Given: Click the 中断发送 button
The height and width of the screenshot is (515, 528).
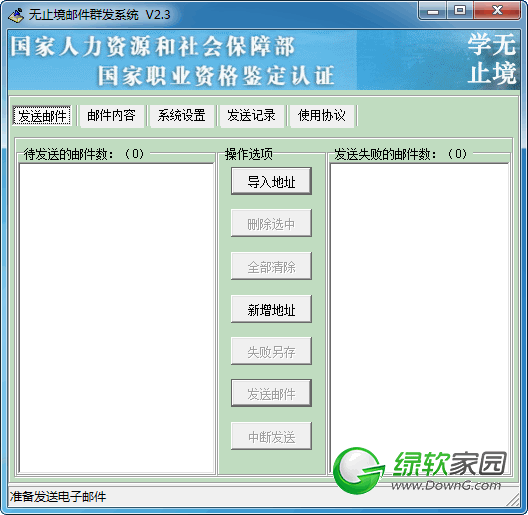Looking at the screenshot, I should (x=271, y=436).
